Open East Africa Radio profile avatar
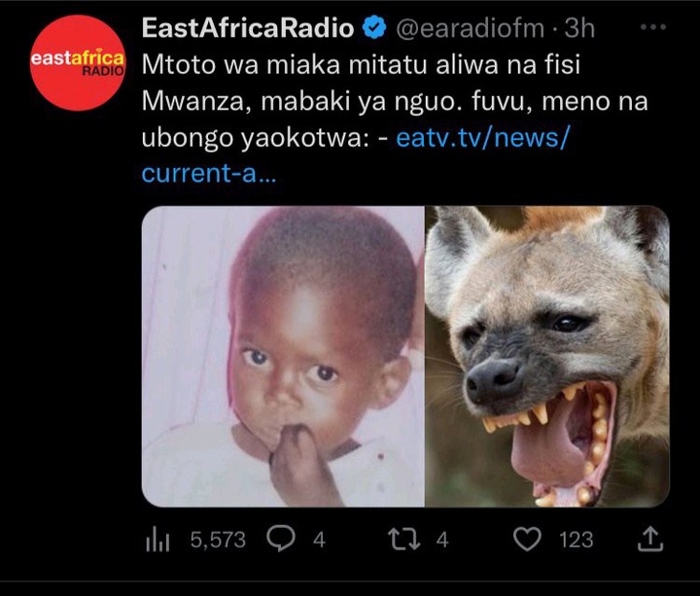 (x=78, y=63)
